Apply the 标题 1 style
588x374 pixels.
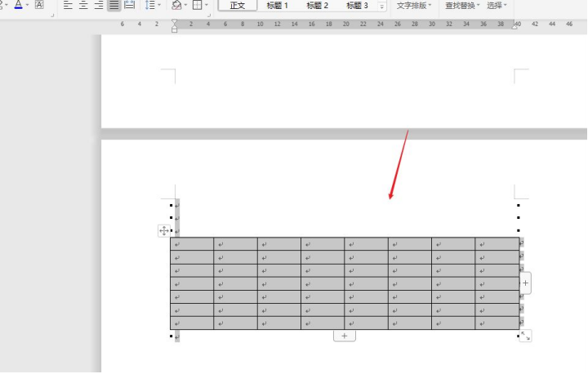coord(277,6)
